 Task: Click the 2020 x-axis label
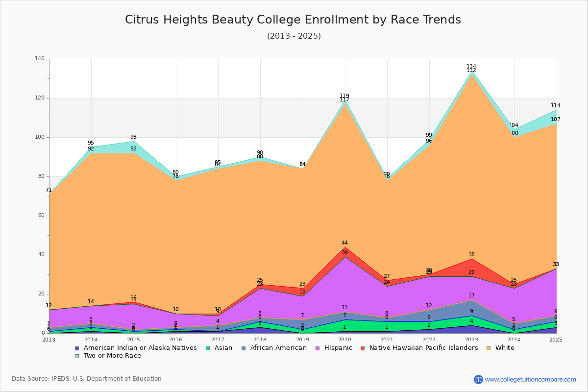(x=345, y=339)
